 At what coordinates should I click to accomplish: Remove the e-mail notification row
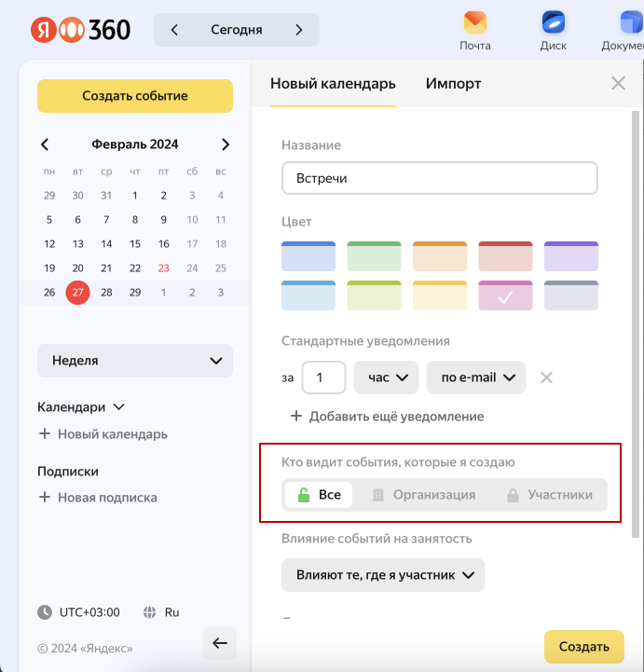(546, 377)
